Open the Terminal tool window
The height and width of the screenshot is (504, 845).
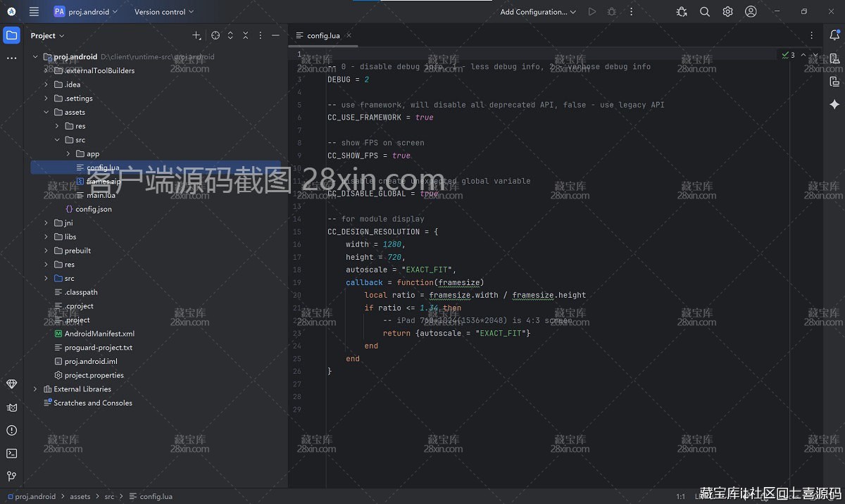(11, 453)
